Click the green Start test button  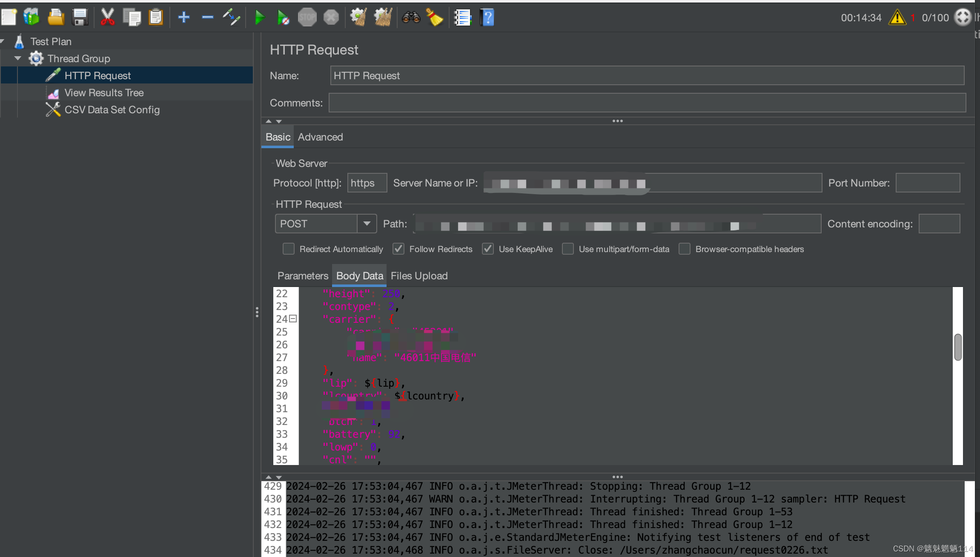click(x=259, y=17)
